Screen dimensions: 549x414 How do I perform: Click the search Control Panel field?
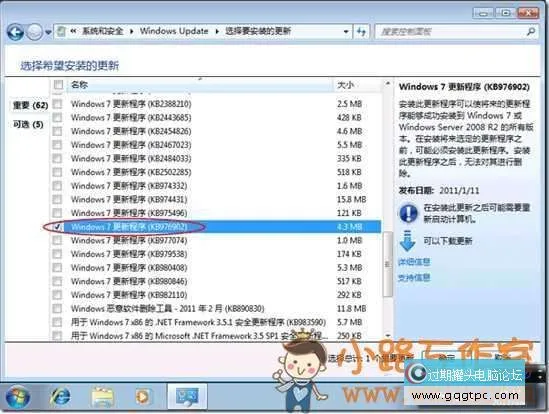(452, 32)
